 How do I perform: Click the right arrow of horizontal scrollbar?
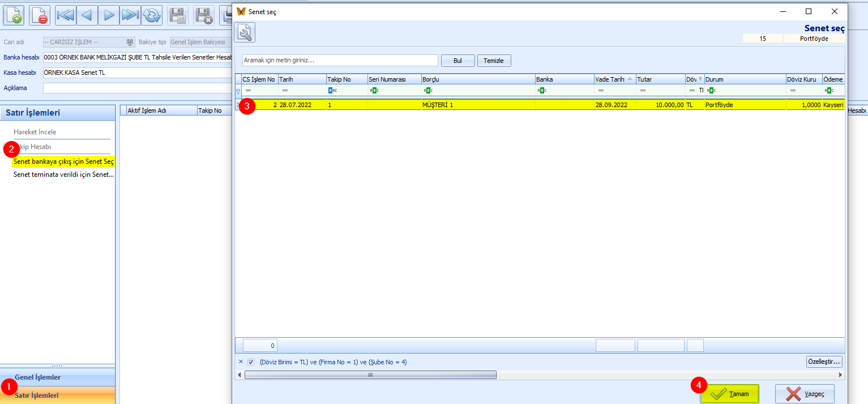(x=840, y=375)
